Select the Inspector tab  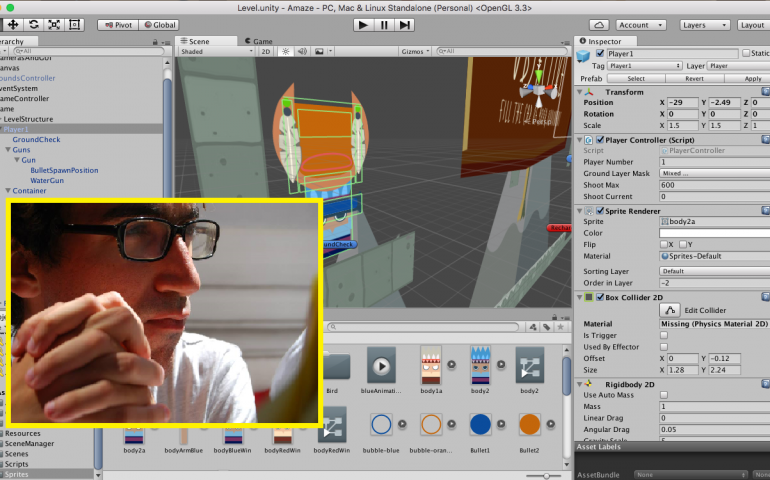(x=605, y=41)
